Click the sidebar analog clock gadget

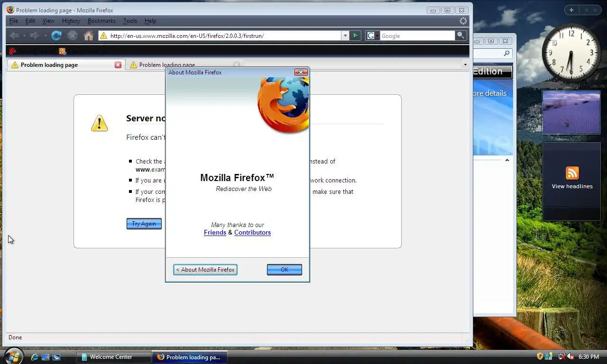(x=571, y=52)
